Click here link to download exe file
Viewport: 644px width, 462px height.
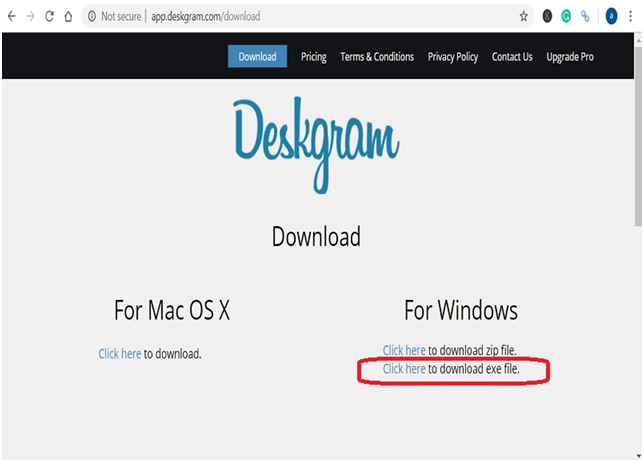coord(404,369)
